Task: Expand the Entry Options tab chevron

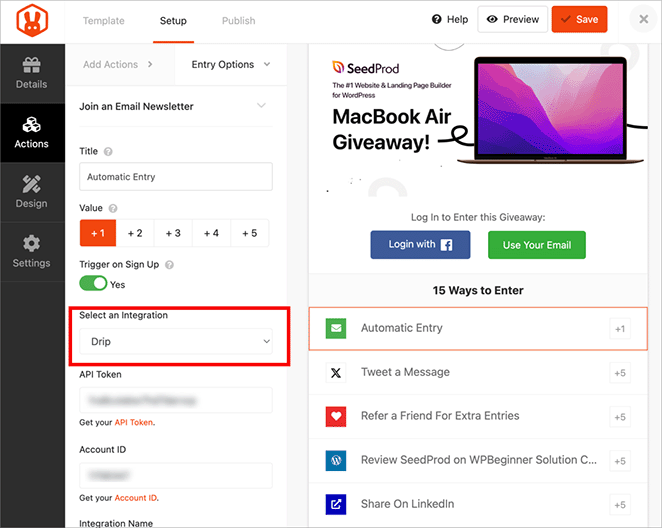Action: [267, 64]
